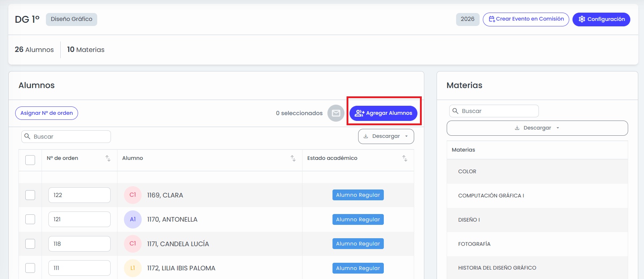
Task: Sort by Nº de orden column arrows
Action: coord(108,158)
